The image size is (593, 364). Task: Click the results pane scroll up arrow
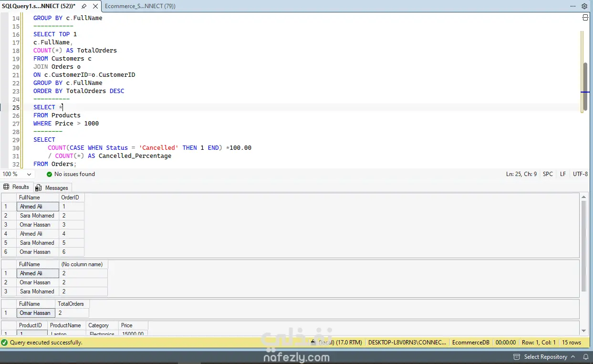583,197
